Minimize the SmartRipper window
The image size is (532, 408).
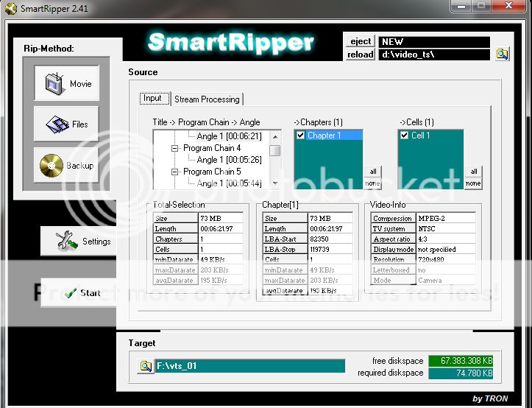(x=461, y=6)
